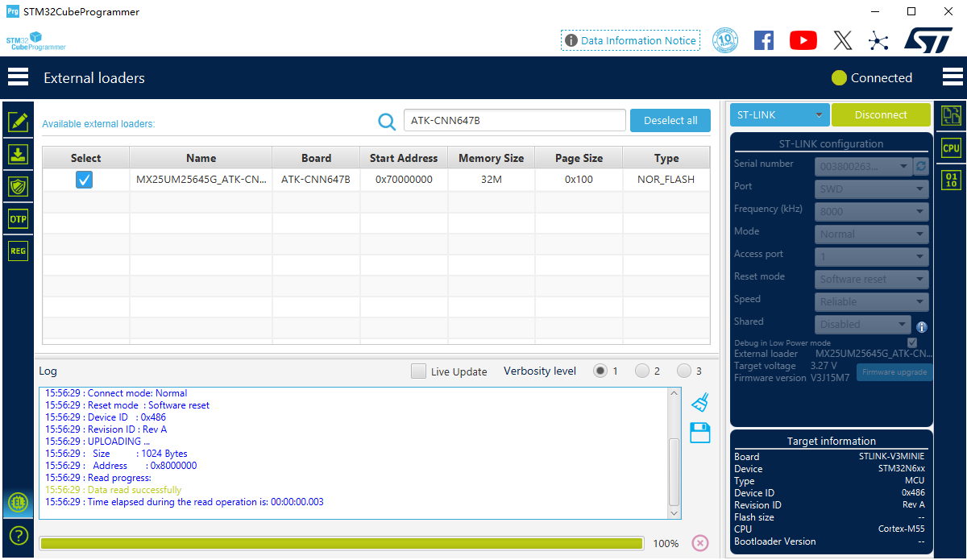Refresh ST-LINK serial number list
Image resolution: width=967 pixels, height=560 pixels.
point(921,167)
